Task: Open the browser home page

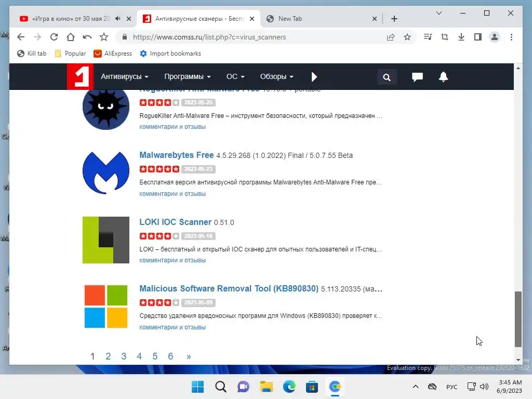Action: point(71,37)
